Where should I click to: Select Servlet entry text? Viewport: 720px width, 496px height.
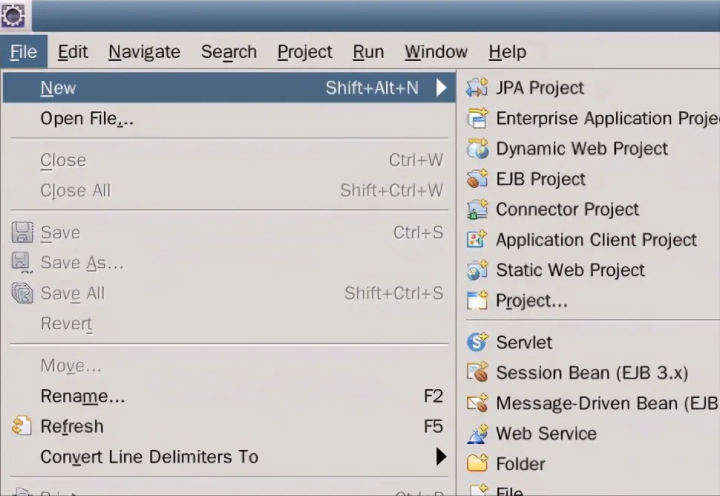tap(524, 342)
